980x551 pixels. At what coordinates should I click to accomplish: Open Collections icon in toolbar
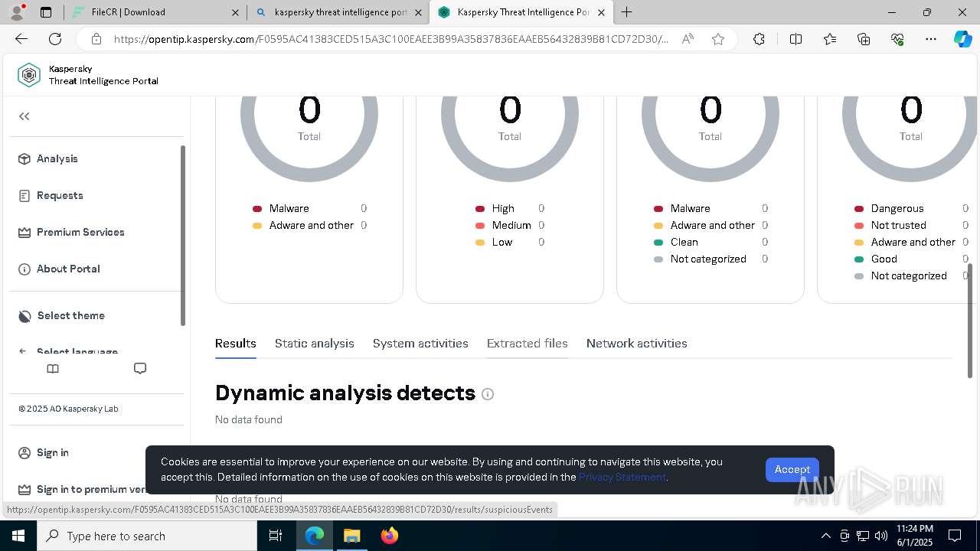[864, 39]
